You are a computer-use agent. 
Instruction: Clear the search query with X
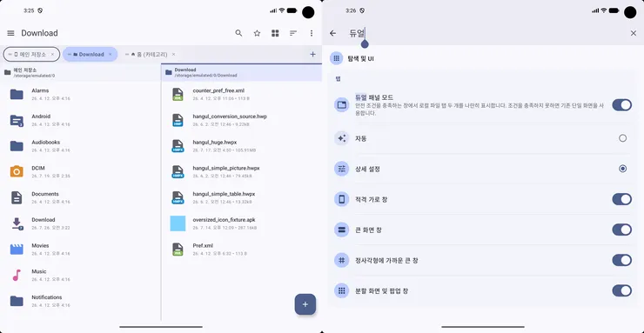coord(634,33)
